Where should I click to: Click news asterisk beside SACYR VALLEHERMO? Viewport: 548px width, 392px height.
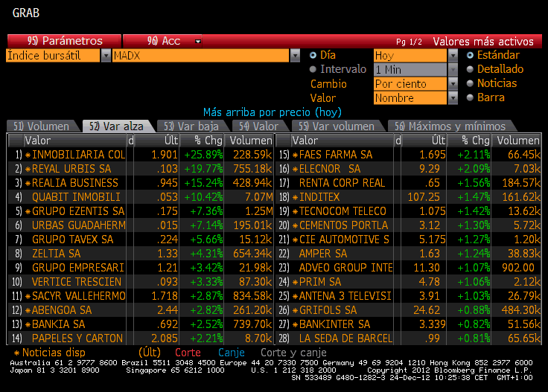pyautogui.click(x=28, y=296)
